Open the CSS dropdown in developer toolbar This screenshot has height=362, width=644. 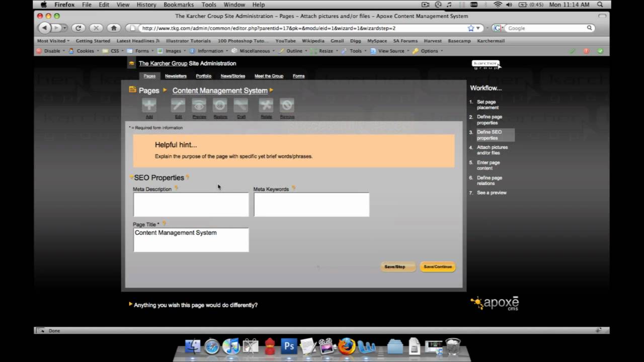tap(113, 51)
